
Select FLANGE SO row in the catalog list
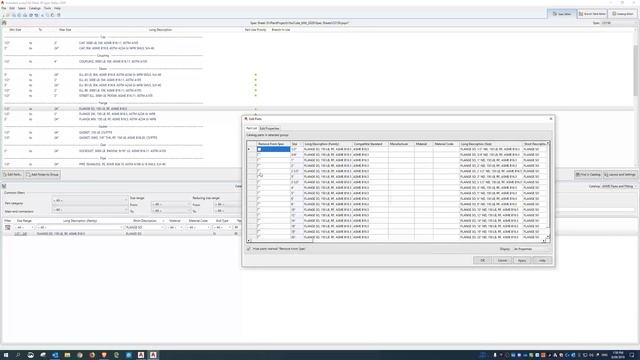click(122, 234)
